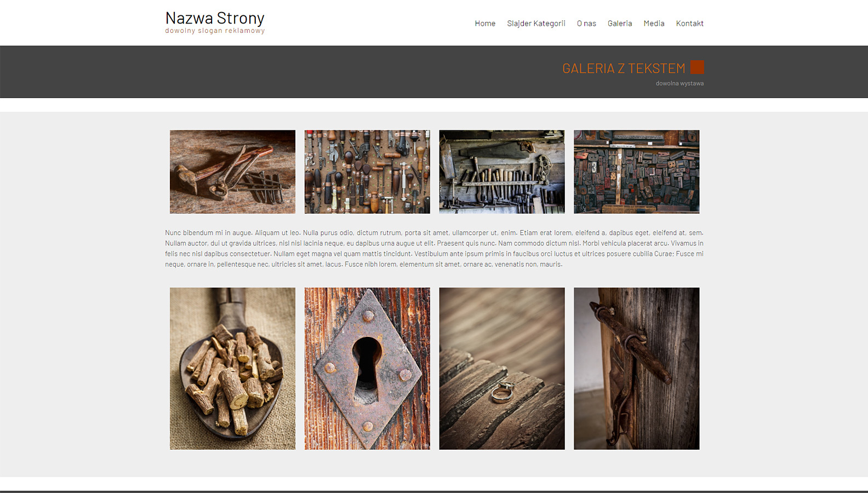Open the Media menu link
Viewport: 868px width, 493px height.
click(x=654, y=24)
